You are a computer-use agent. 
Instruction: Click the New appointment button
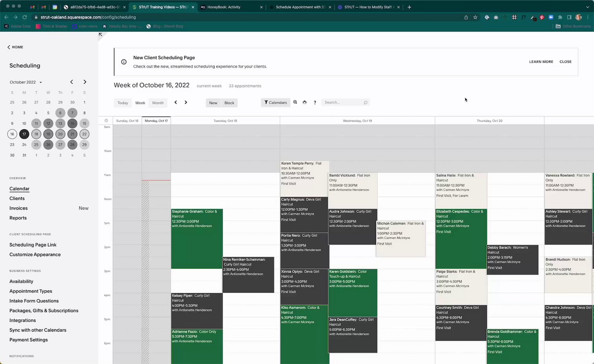coord(213,103)
